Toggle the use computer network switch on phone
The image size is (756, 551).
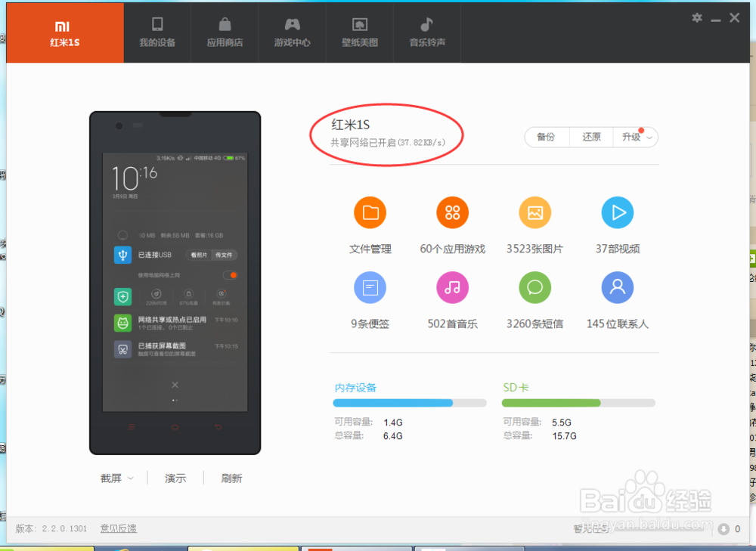pyautogui.click(x=231, y=275)
